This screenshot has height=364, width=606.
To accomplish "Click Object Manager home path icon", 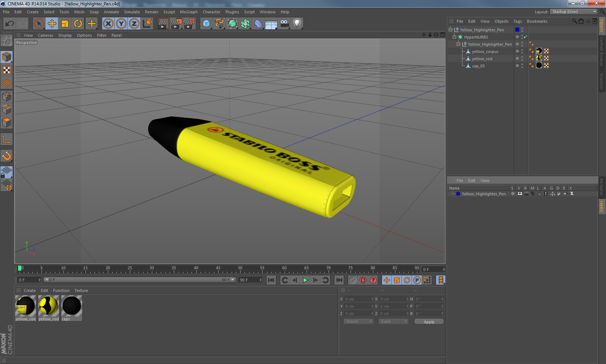I will coord(581,21).
